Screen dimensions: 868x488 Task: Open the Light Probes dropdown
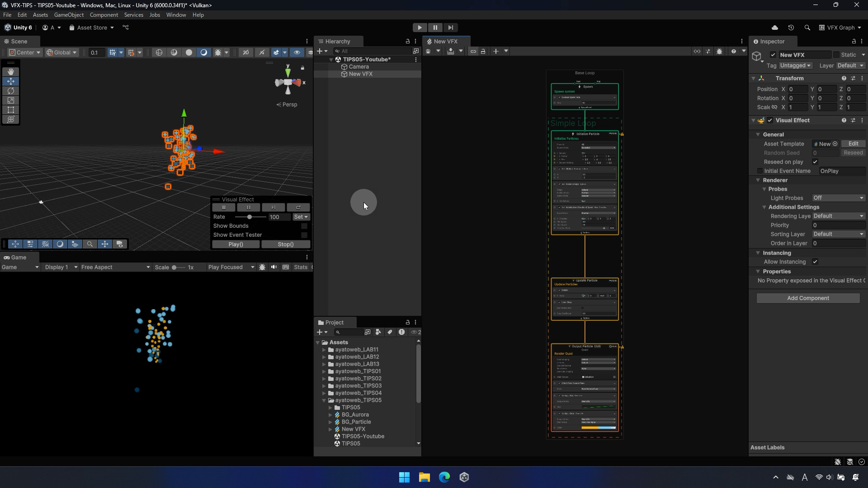(x=838, y=198)
